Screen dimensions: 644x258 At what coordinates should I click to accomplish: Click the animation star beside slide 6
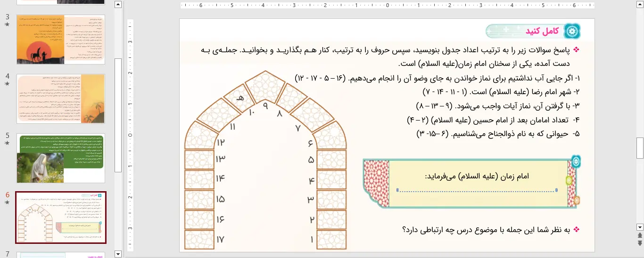click(7, 202)
